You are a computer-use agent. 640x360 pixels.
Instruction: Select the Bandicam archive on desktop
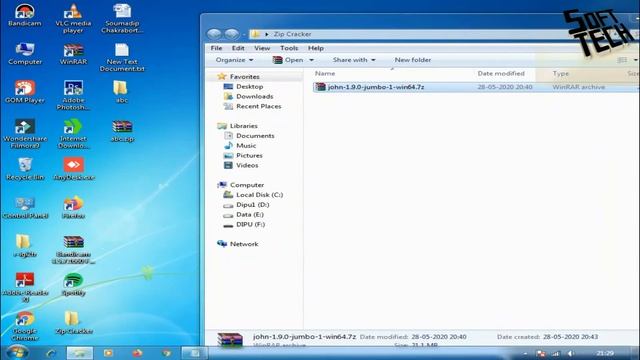(73, 249)
